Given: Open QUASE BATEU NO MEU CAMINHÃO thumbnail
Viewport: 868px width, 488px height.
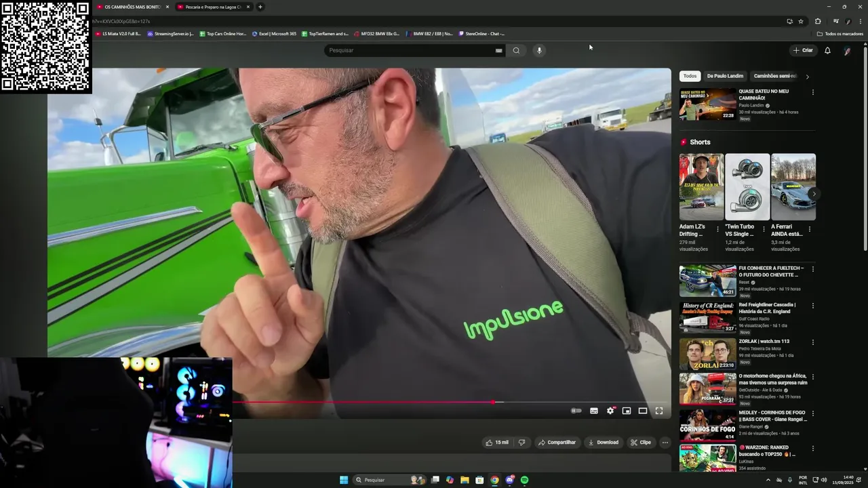Looking at the screenshot, I should [x=707, y=104].
